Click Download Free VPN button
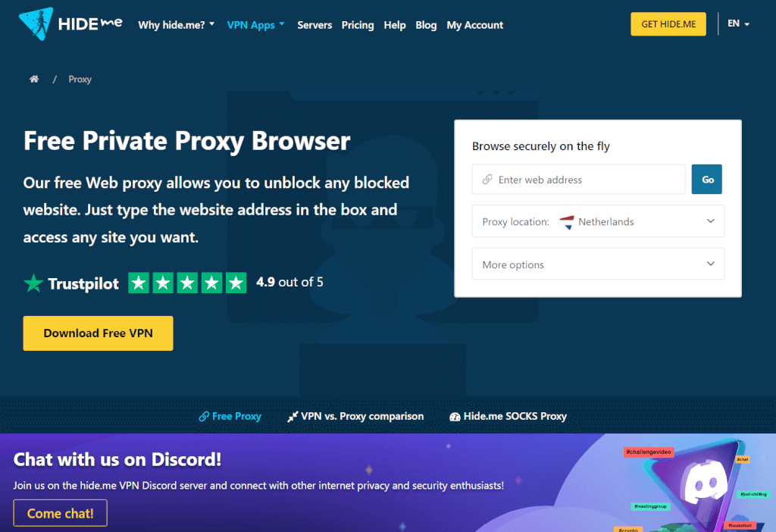Viewport: 776px width, 532px height. pos(98,333)
